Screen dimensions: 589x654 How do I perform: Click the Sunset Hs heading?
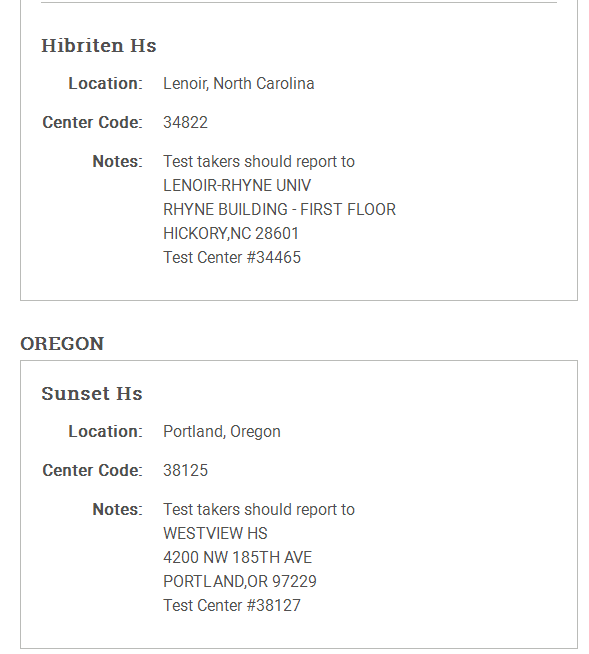click(x=92, y=393)
